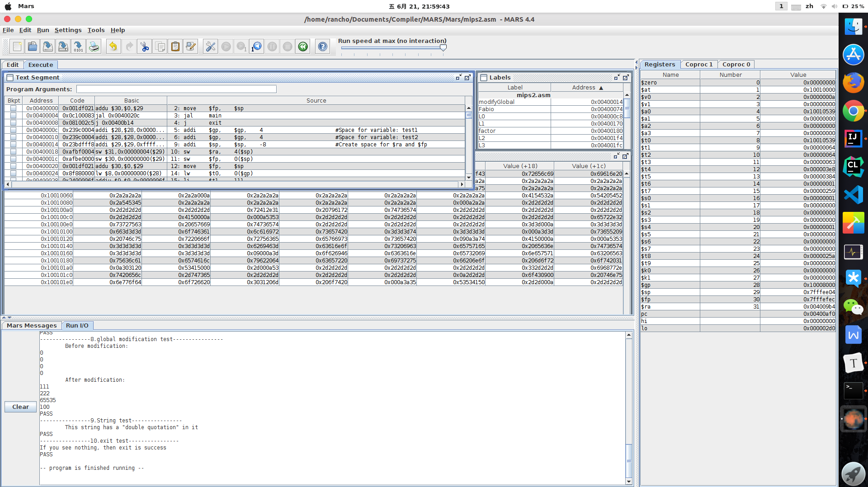Select the Coproc 0 registers tab
Screen dimensions: 868x487
coord(736,65)
